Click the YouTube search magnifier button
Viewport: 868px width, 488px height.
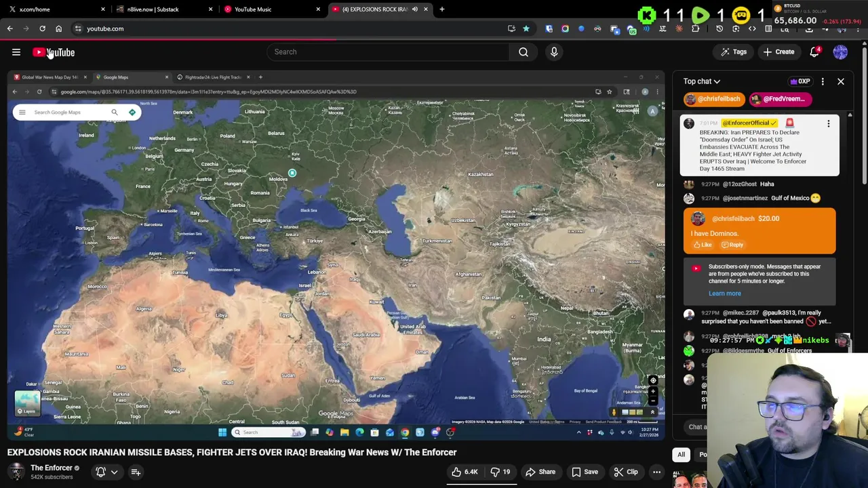coord(524,52)
